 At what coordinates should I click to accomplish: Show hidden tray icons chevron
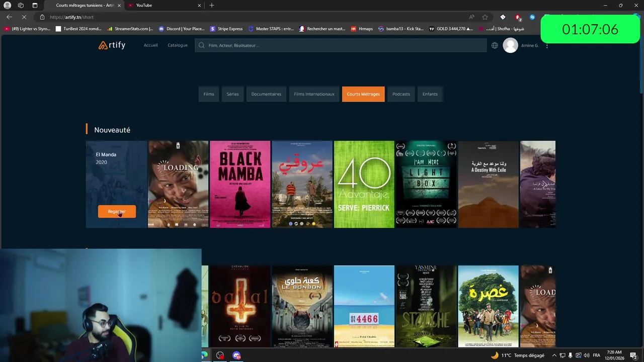coord(554,355)
